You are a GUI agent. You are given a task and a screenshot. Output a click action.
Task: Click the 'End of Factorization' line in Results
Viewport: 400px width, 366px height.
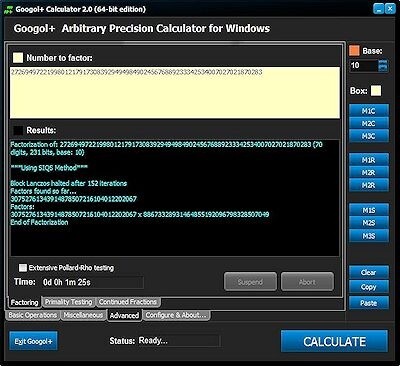[x=39, y=222]
